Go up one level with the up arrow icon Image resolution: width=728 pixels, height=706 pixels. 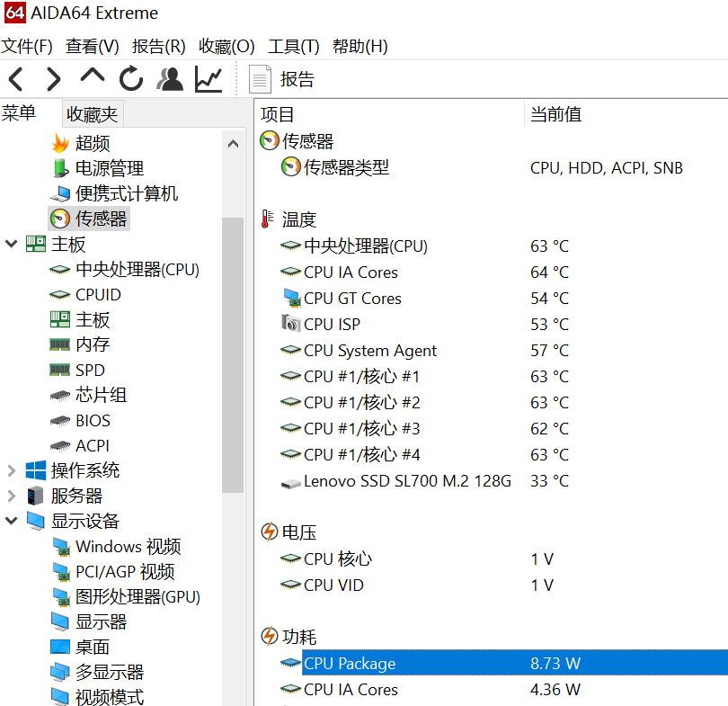pos(93,76)
